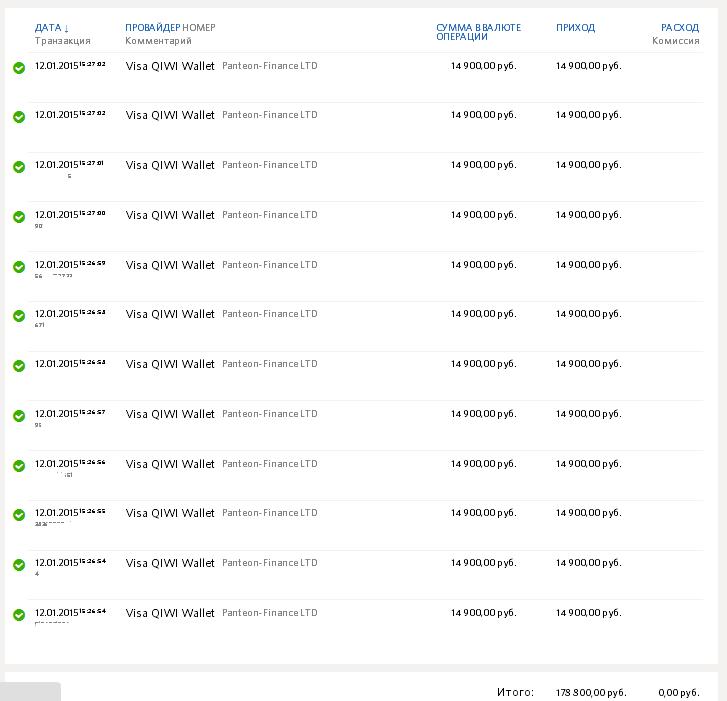Click the 12.01.2015 date in the last row

pyautogui.click(x=56, y=613)
